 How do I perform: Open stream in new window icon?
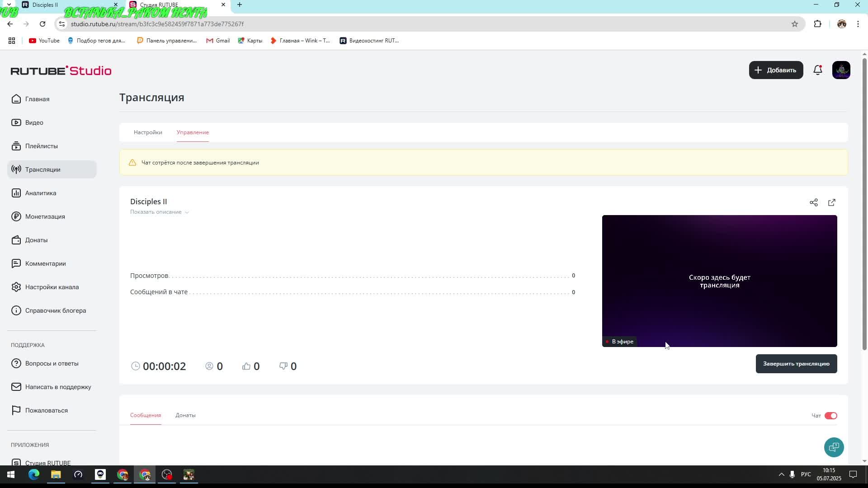coord(831,202)
